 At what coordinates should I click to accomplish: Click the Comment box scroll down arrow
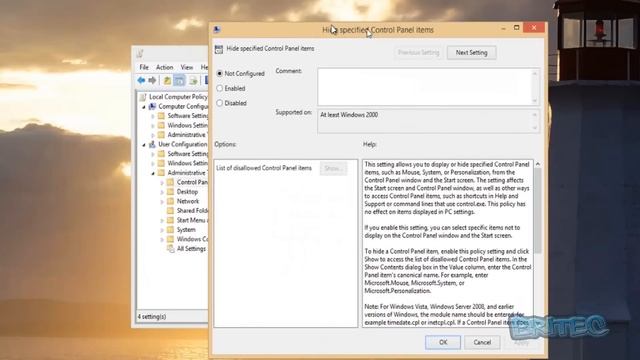tap(534, 100)
